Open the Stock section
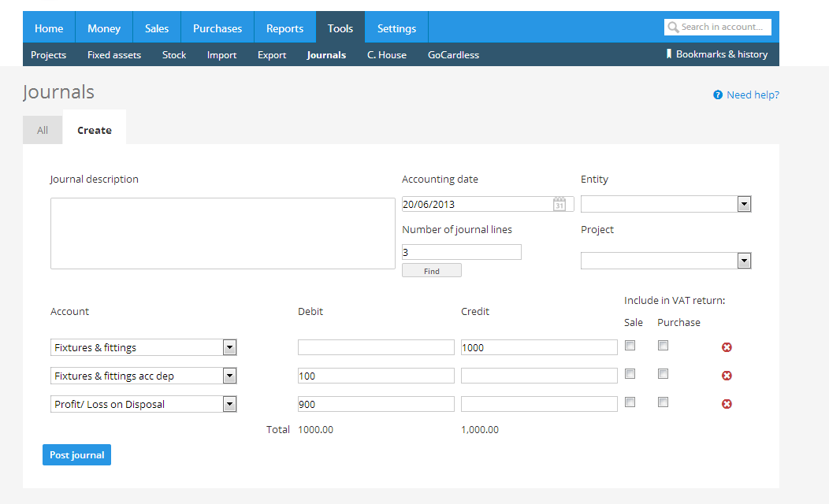This screenshot has height=504, width=829. point(174,54)
